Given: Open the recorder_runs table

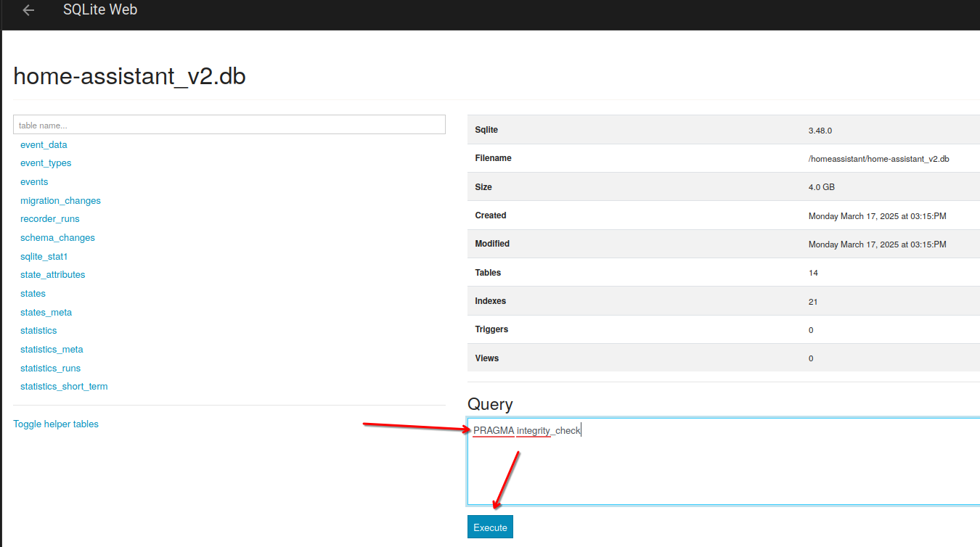Looking at the screenshot, I should 50,218.
